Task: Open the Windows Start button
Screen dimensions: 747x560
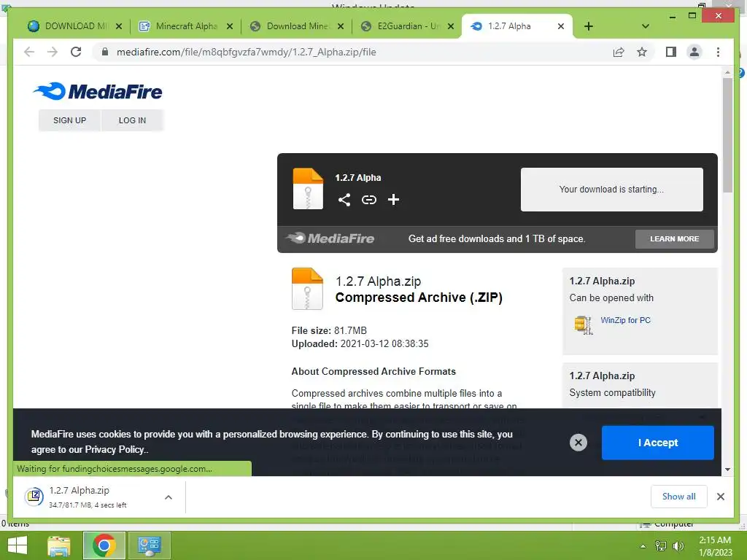Action: tap(18, 545)
